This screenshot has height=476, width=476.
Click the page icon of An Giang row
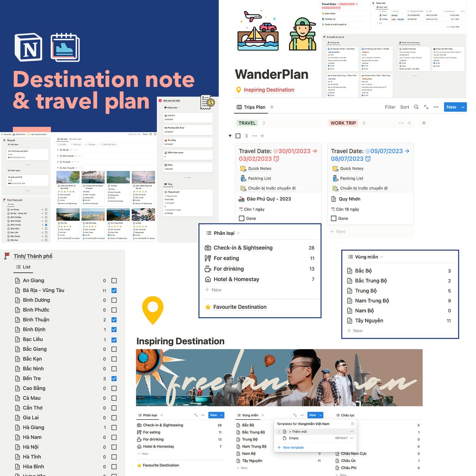(18, 280)
